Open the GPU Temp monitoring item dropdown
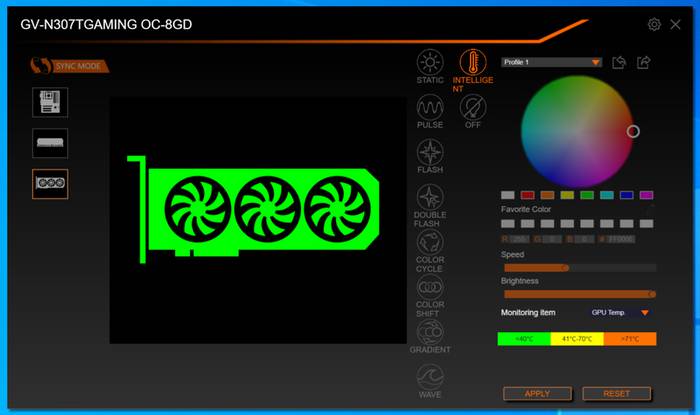This screenshot has width=700, height=415. click(620, 312)
